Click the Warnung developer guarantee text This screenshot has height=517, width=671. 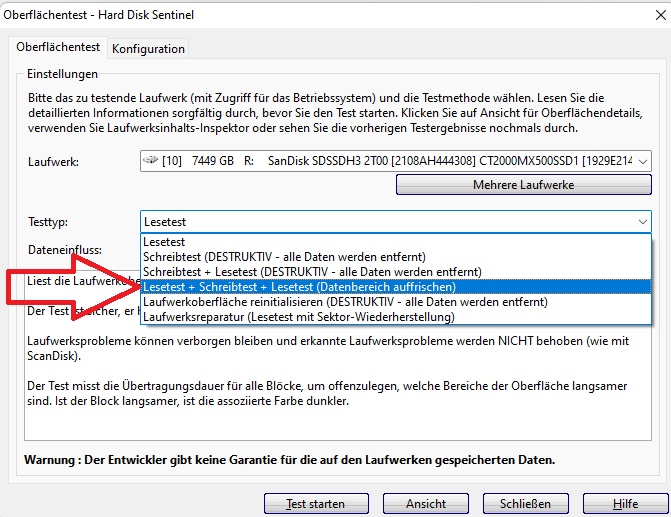[289, 460]
